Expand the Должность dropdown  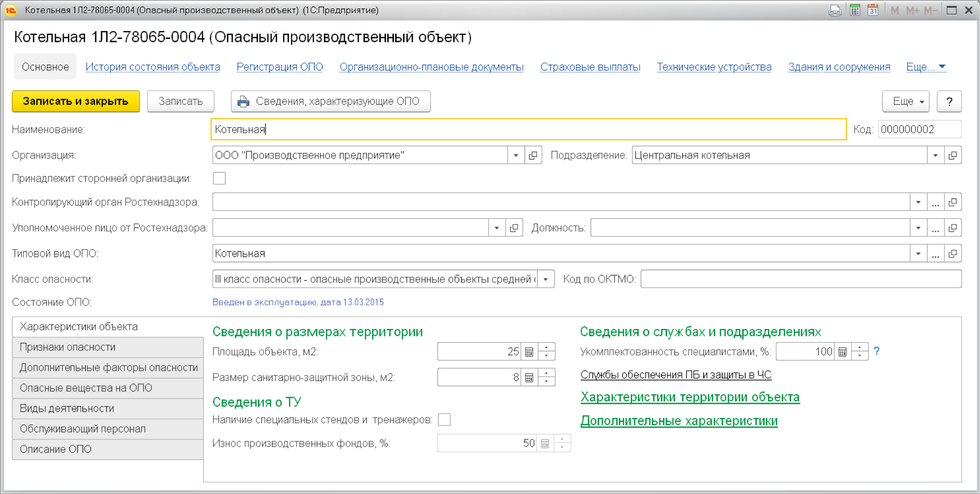pos(918,228)
